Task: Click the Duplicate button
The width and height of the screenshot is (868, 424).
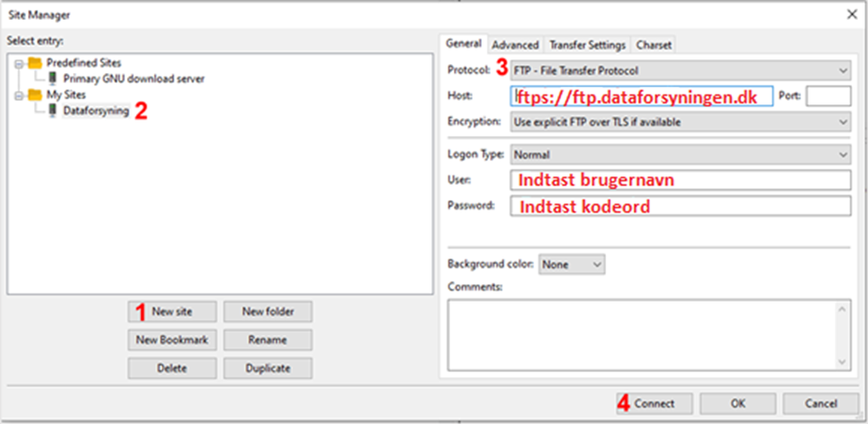Action: (x=268, y=368)
